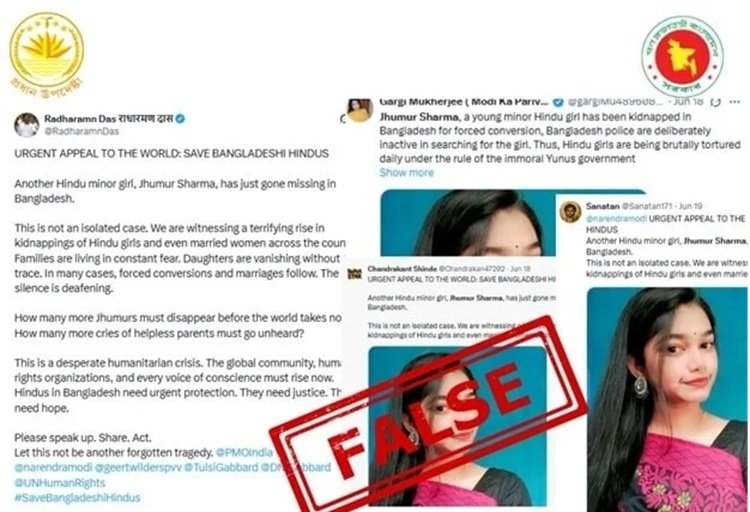The width and height of the screenshot is (750, 512).
Task: Click the @PMOIndia mention
Action: pyautogui.click(x=244, y=452)
